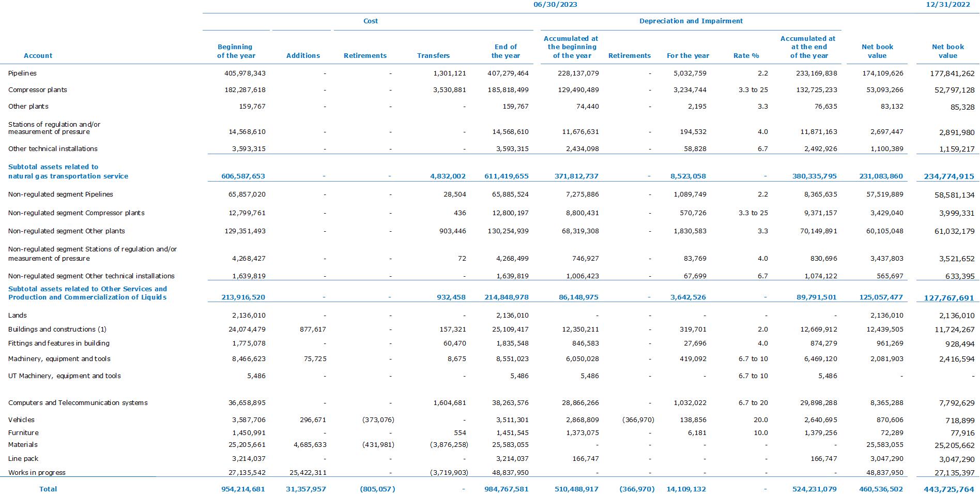Select total 2022 net book value 443,725,764
The height and width of the screenshot is (494, 980).
coord(949,489)
